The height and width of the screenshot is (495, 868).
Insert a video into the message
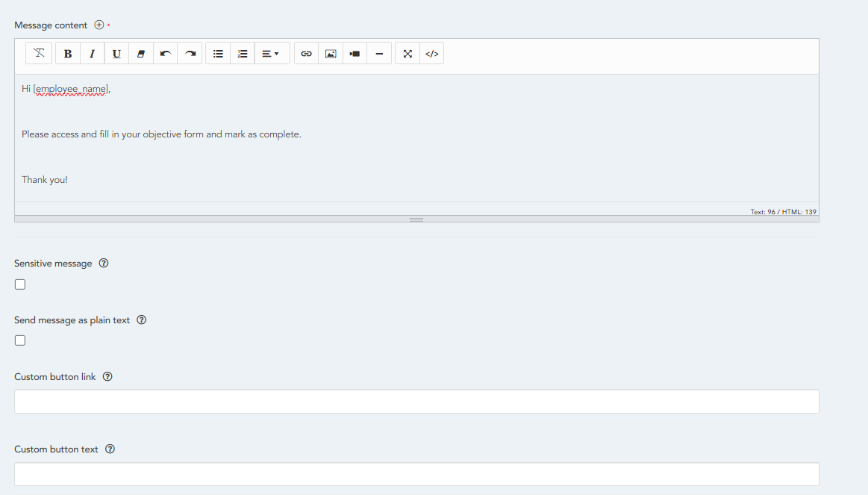click(x=355, y=54)
